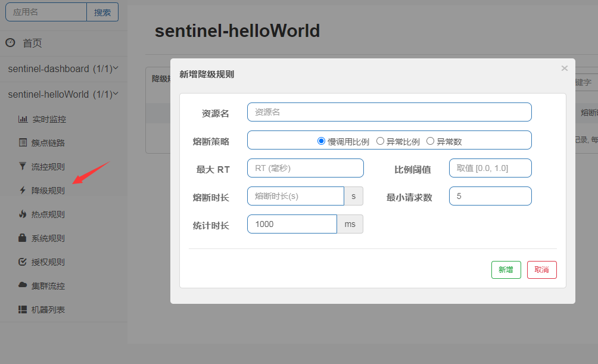Click the sentinel-helloWorld page heading
Screen dimensions: 598x364
point(237,31)
